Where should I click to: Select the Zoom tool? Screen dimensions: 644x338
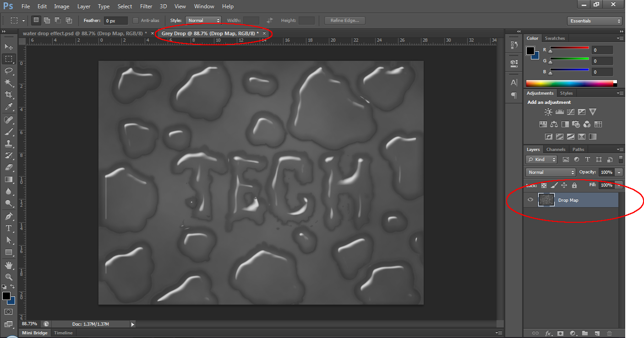(x=9, y=277)
